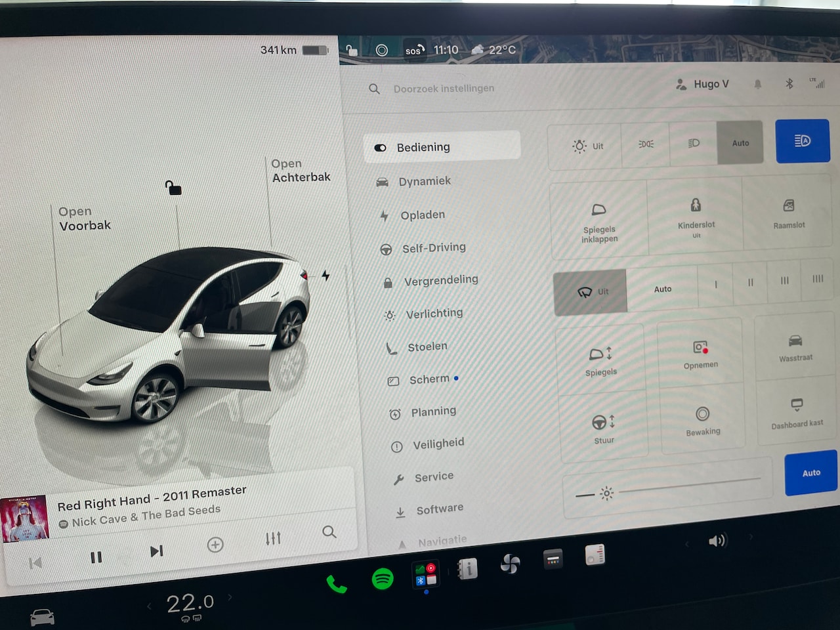
Task: Select parking lights option
Action: pyautogui.click(x=646, y=144)
